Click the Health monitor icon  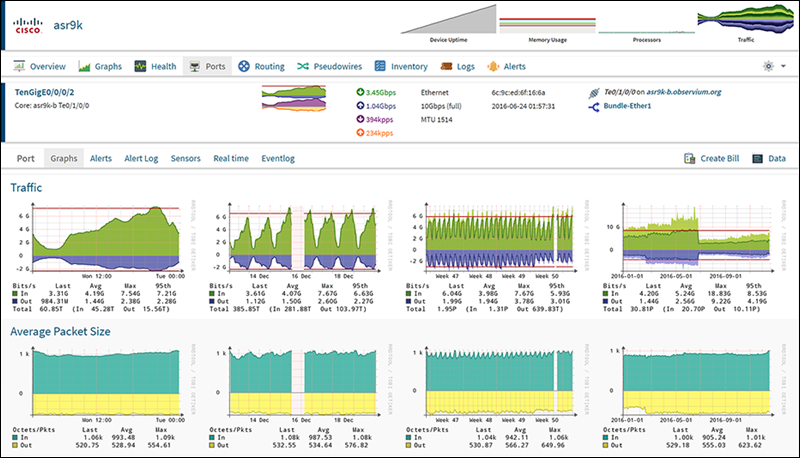click(x=140, y=66)
